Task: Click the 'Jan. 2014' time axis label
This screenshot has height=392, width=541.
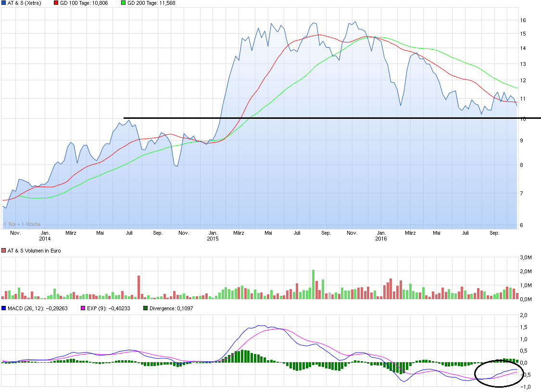Action: 45,236
